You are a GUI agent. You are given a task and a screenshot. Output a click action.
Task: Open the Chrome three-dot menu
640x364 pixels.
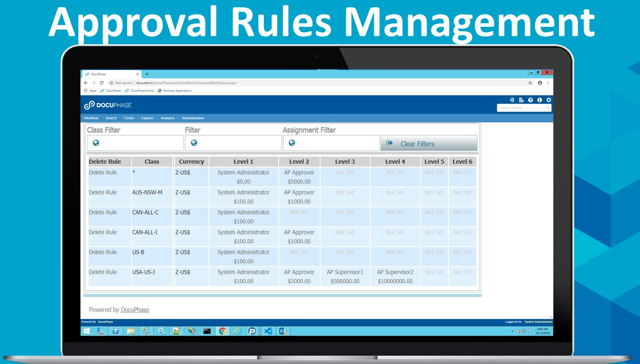(x=548, y=82)
